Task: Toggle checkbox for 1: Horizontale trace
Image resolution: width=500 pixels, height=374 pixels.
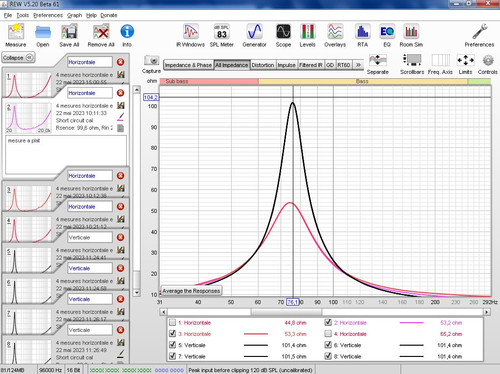Action: (172, 322)
